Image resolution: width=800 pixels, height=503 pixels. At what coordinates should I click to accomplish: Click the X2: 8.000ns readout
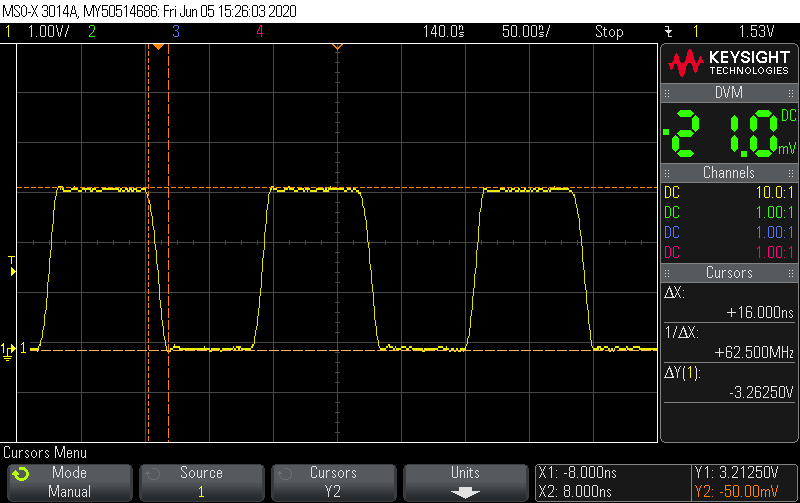tap(574, 492)
